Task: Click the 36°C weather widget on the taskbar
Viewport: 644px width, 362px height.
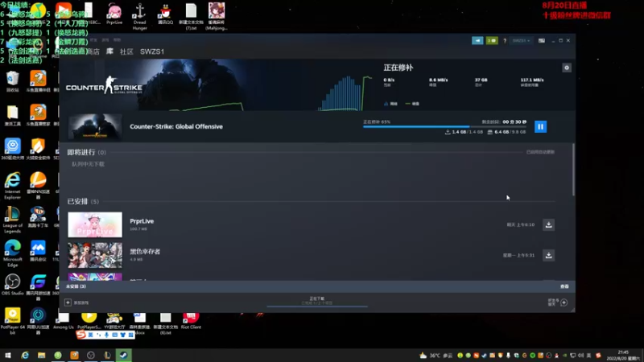Action: pyautogui.click(x=436, y=356)
